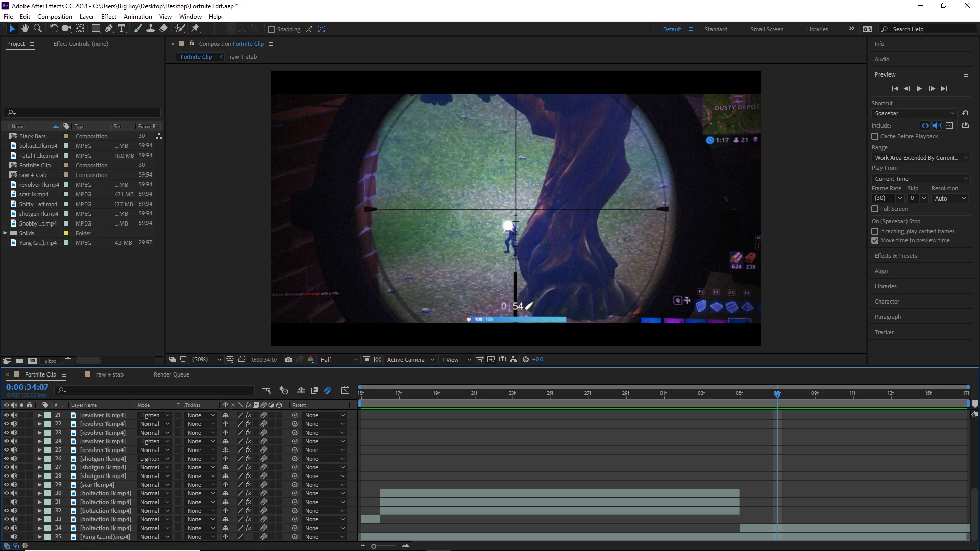Screen dimensions: 980x551
Task: Select the Hand tool in toolbar
Action: (24, 29)
